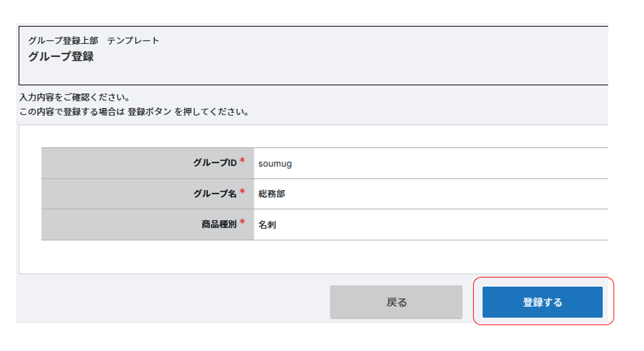The height and width of the screenshot is (351, 644).
Task: Click the red asterisk beside グループ名
Action: coord(242,192)
